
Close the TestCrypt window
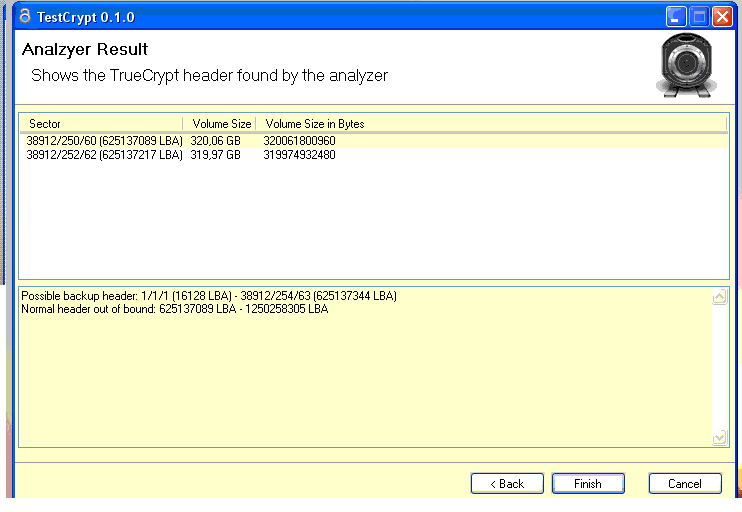[x=722, y=17]
